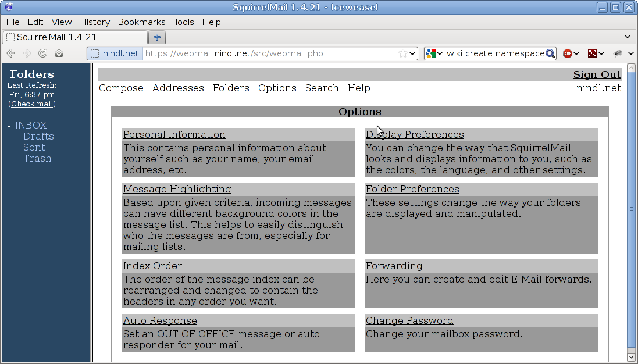Bookmark this page with the star icon
The image size is (638, 364).
click(x=402, y=53)
